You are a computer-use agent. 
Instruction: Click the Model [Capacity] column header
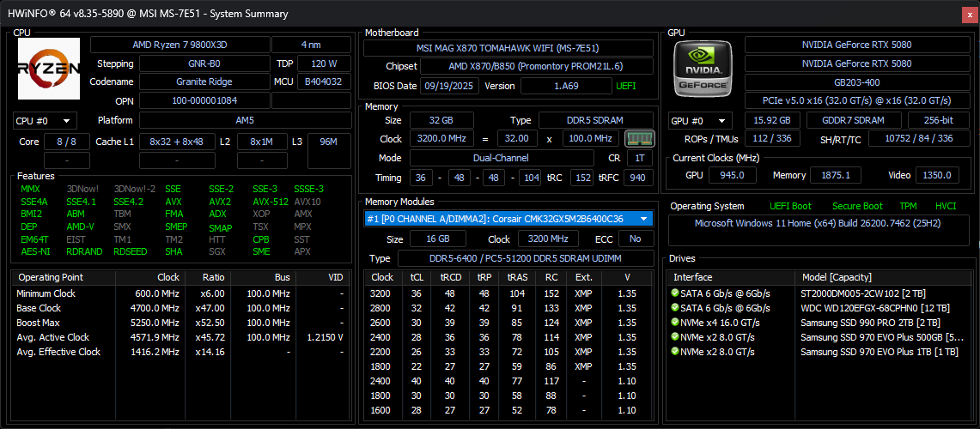[x=884, y=277]
